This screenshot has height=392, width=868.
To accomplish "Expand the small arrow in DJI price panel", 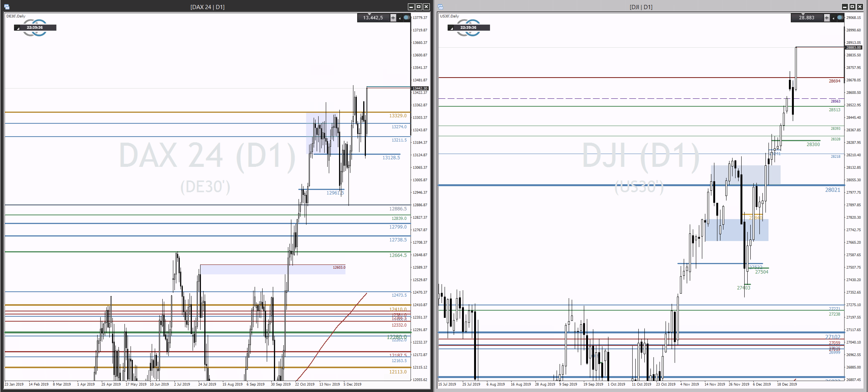I will [833, 18].
